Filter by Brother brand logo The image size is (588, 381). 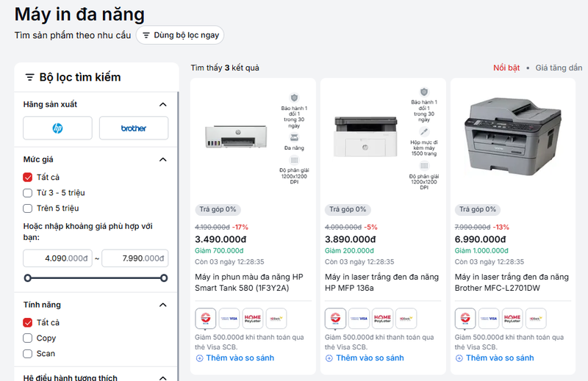133,128
